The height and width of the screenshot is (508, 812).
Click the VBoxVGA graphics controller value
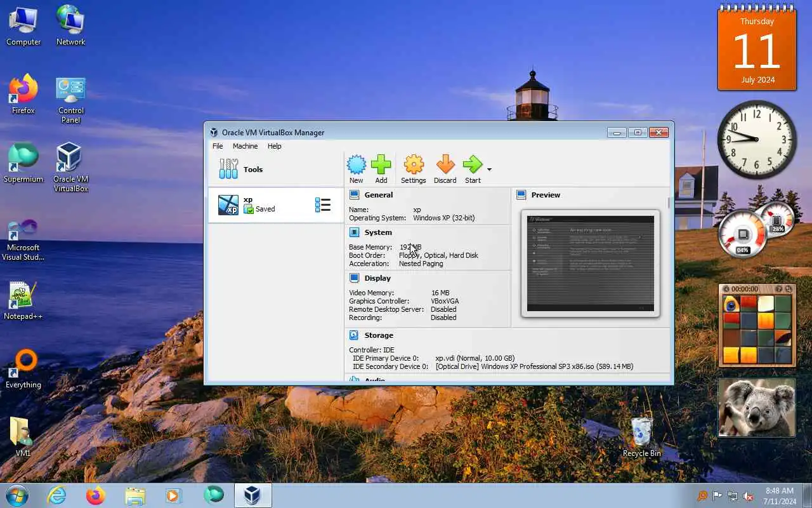tap(445, 301)
